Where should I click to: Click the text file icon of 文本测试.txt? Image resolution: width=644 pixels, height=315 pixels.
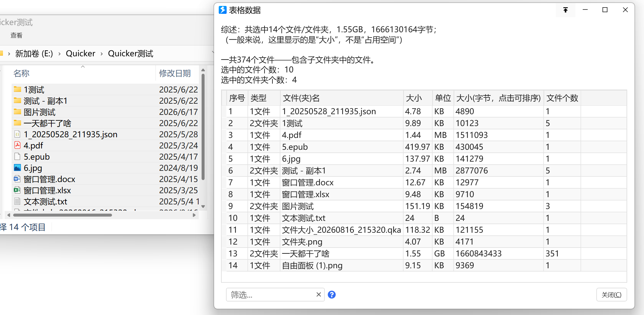[17, 201]
